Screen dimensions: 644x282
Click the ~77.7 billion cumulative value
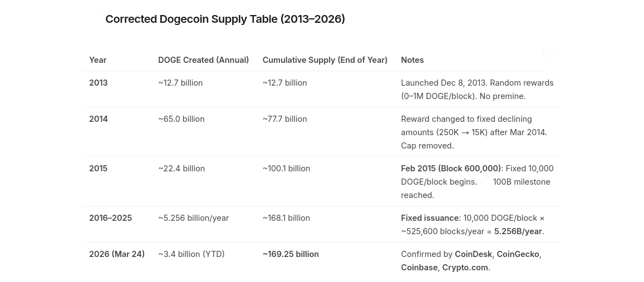click(284, 119)
